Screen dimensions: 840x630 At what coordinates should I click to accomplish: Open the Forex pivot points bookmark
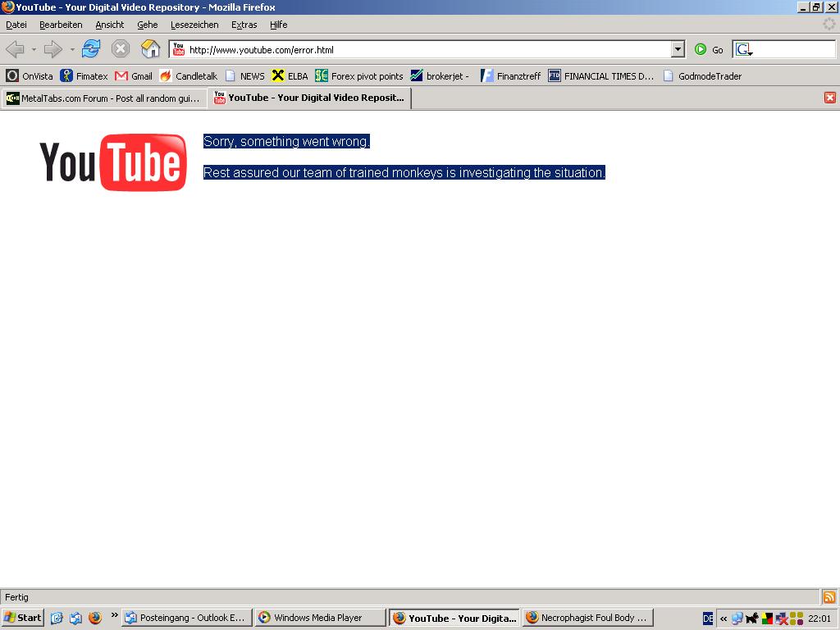coord(359,76)
